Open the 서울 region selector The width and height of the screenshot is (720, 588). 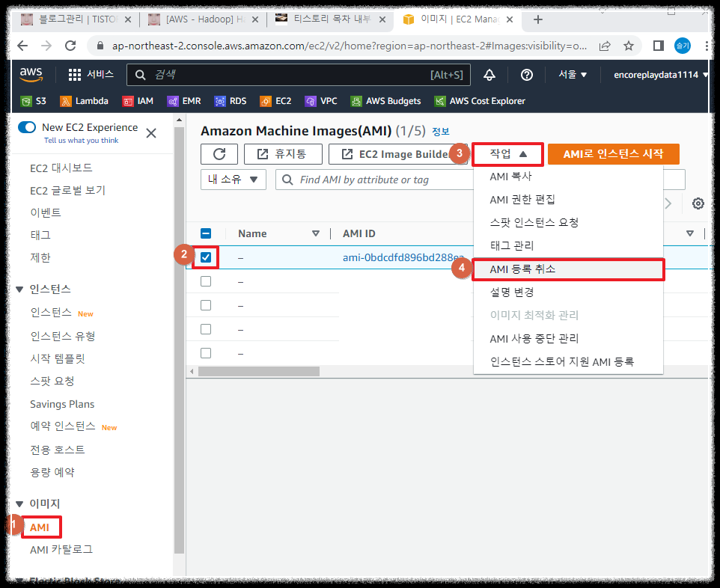coord(573,74)
